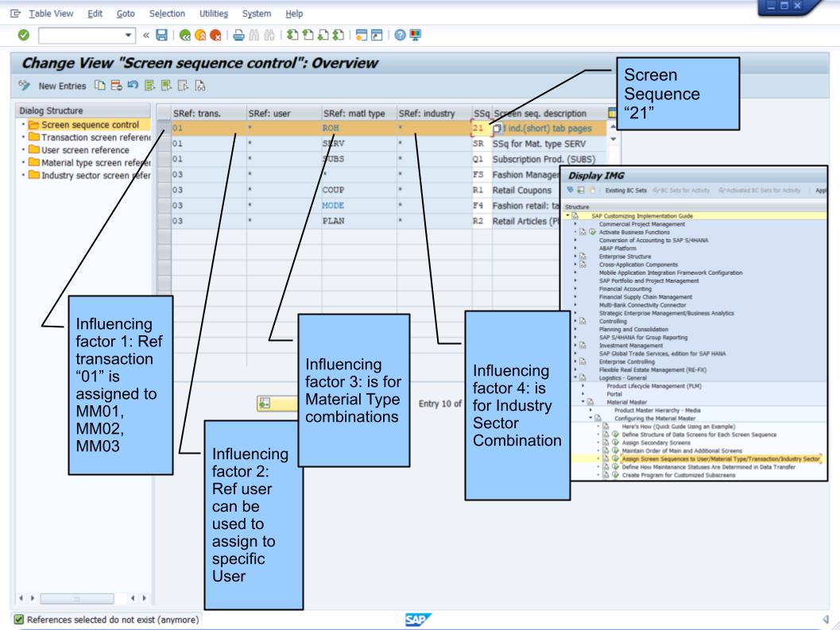
Task: Click the Save diskette icon
Action: 161,36
